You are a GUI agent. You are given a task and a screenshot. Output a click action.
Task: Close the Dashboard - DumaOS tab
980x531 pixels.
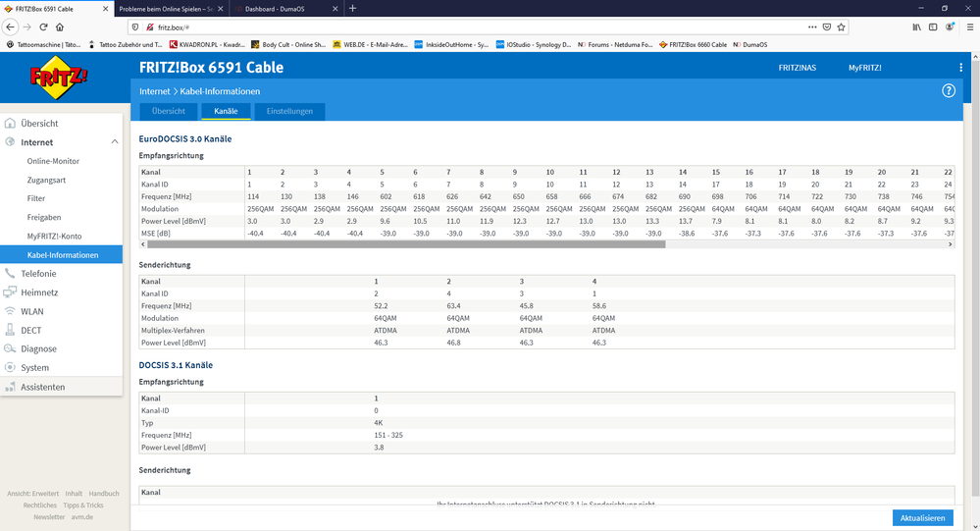[335, 9]
